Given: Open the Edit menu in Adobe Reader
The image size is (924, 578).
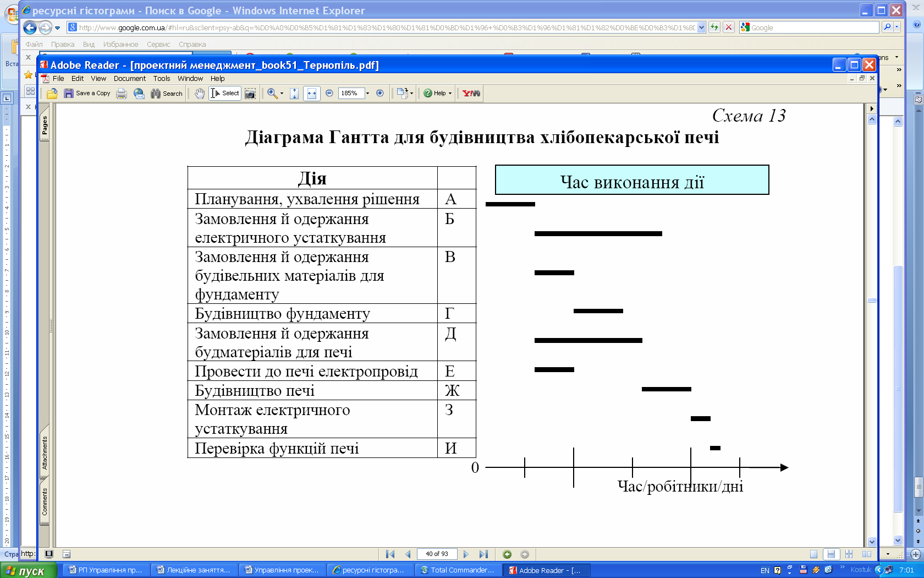Looking at the screenshot, I should point(78,79).
